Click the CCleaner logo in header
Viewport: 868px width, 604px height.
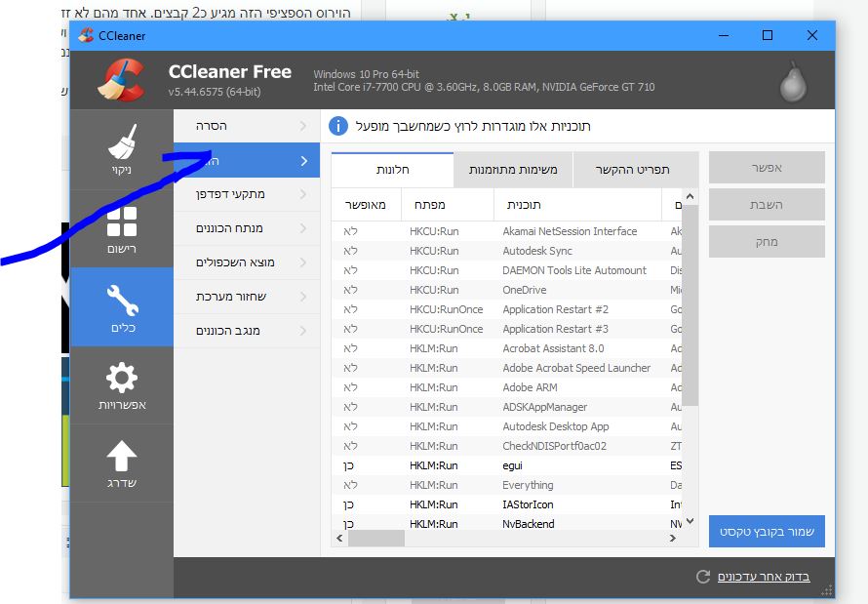121,81
